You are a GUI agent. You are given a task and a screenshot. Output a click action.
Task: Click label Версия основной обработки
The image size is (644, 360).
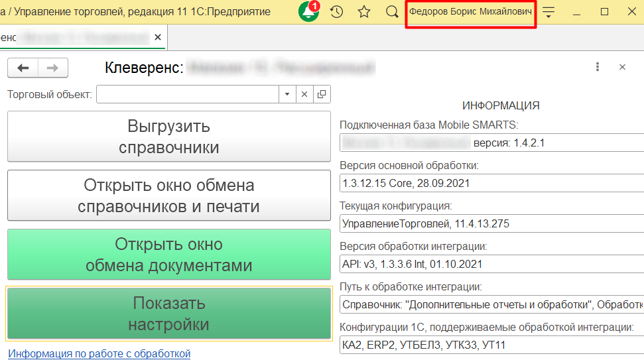click(409, 166)
